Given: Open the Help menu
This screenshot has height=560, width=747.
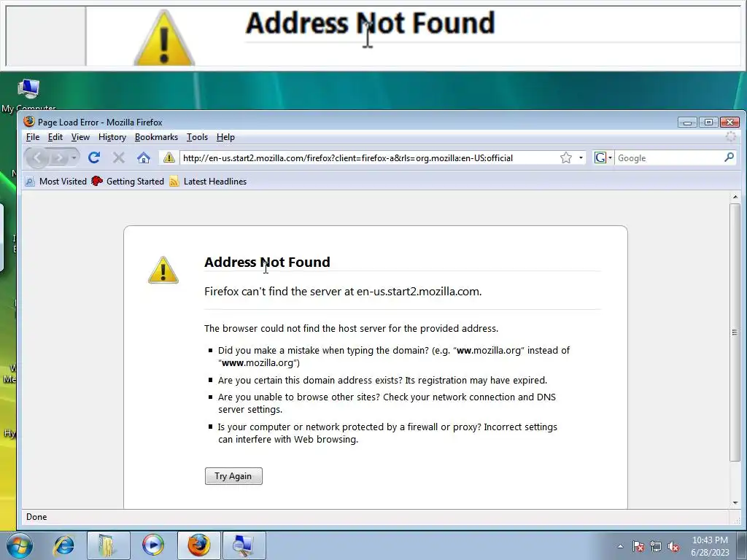Looking at the screenshot, I should click(x=226, y=137).
